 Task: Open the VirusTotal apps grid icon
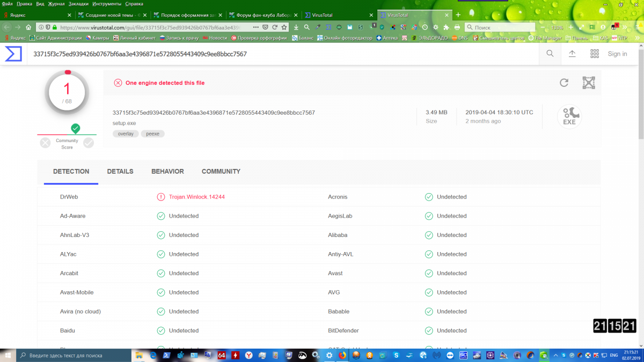pyautogui.click(x=595, y=54)
